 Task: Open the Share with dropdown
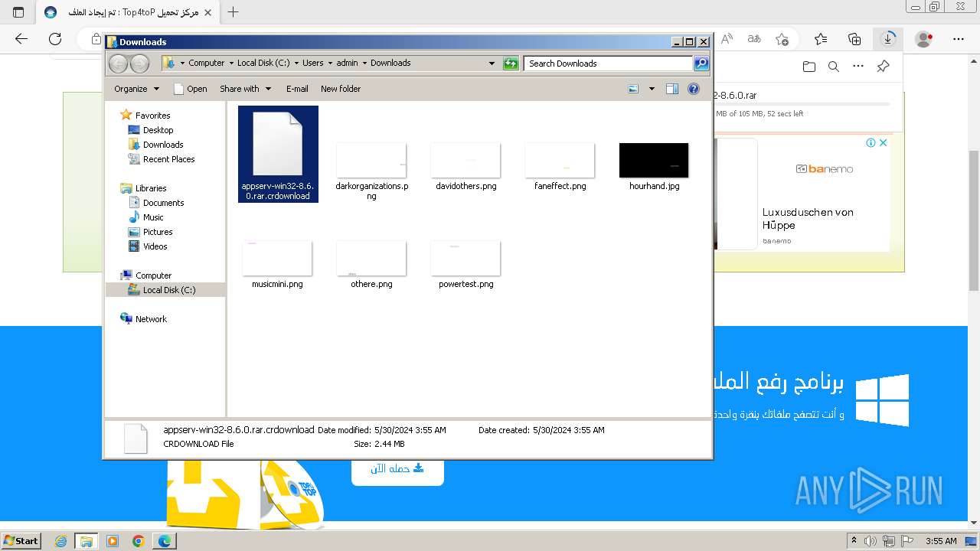coord(244,89)
